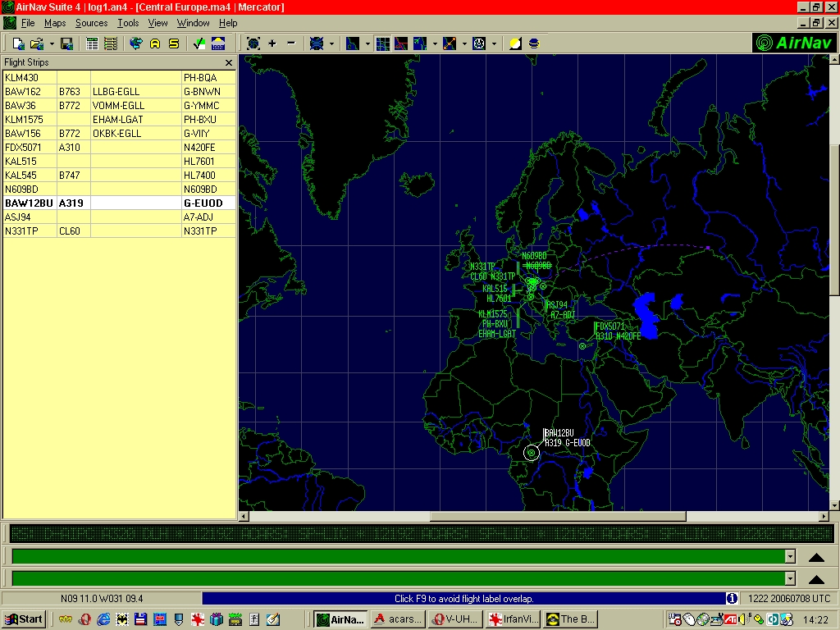Click the map horizontal scrollbar thumb

pyautogui.click(x=558, y=517)
